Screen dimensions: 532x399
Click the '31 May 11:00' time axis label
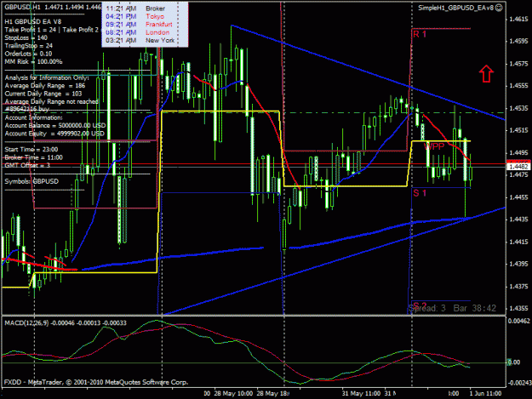click(x=361, y=393)
